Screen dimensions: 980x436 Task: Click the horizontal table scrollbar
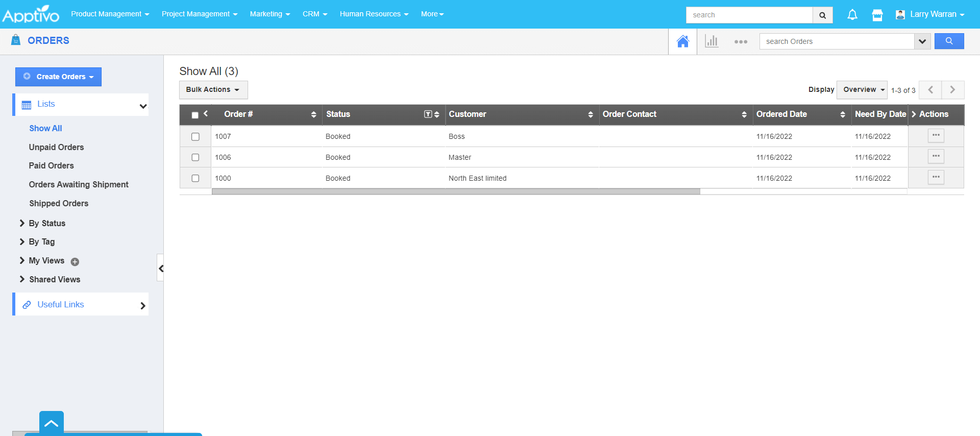click(x=455, y=191)
